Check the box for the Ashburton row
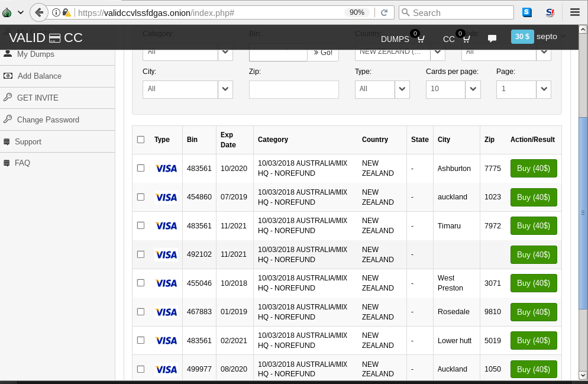Image resolution: width=588 pixels, height=384 pixels. click(x=141, y=168)
